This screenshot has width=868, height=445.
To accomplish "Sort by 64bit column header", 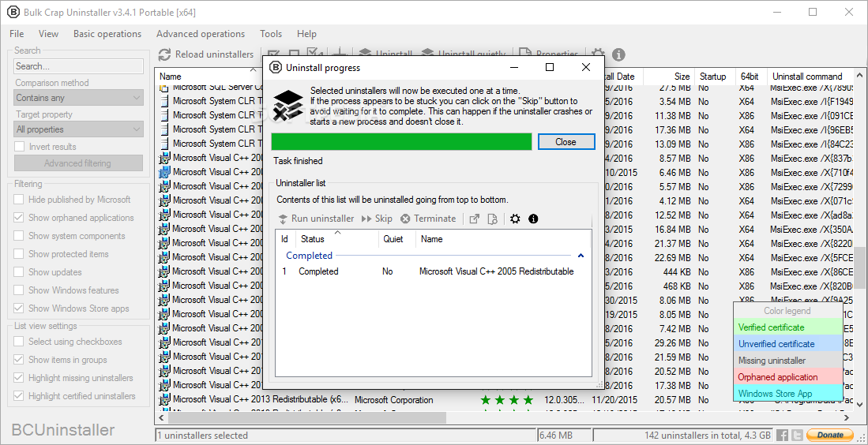I will tap(750, 77).
